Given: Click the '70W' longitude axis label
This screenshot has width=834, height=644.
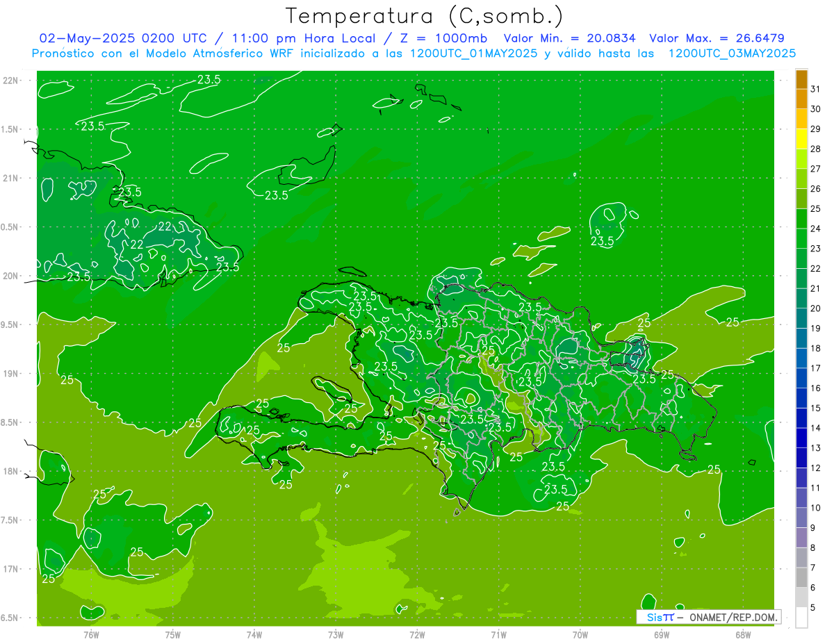Looking at the screenshot, I should click(x=580, y=635).
